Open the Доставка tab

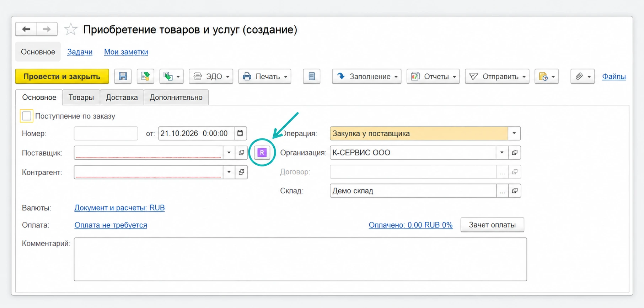[x=122, y=98]
